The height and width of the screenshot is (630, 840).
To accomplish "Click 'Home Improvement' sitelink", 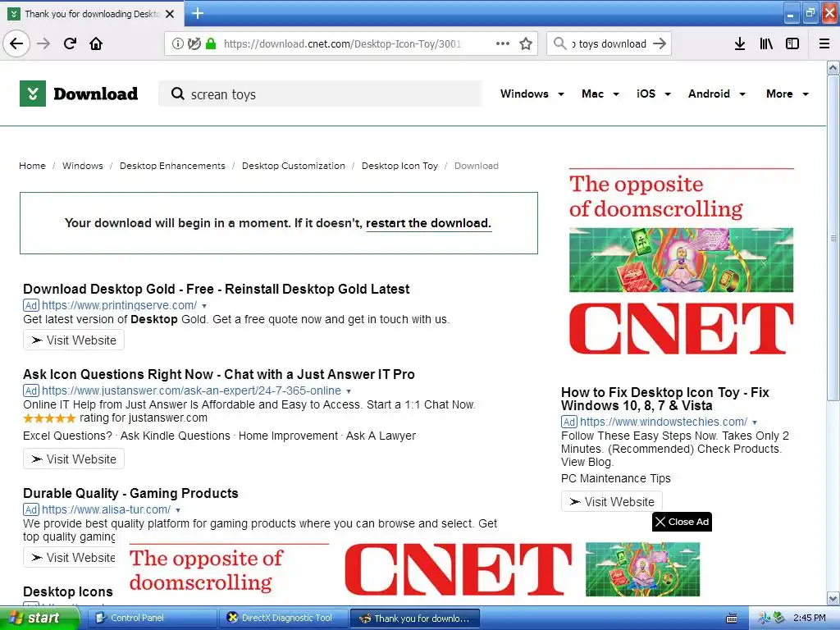I will (x=288, y=436).
